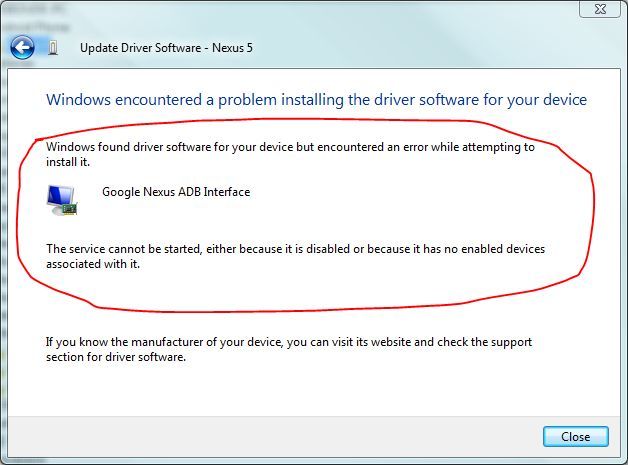
Task: Go back using the blue arrow button
Action: (x=22, y=48)
